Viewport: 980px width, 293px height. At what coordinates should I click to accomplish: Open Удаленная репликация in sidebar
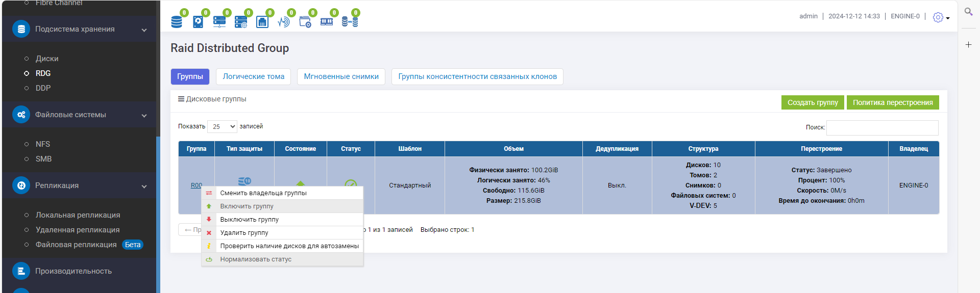[78, 230]
